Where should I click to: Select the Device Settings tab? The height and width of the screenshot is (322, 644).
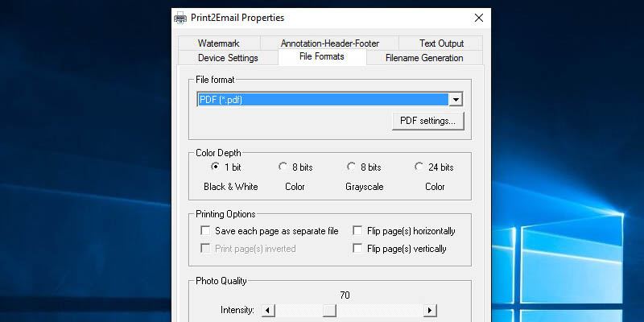[x=228, y=58]
